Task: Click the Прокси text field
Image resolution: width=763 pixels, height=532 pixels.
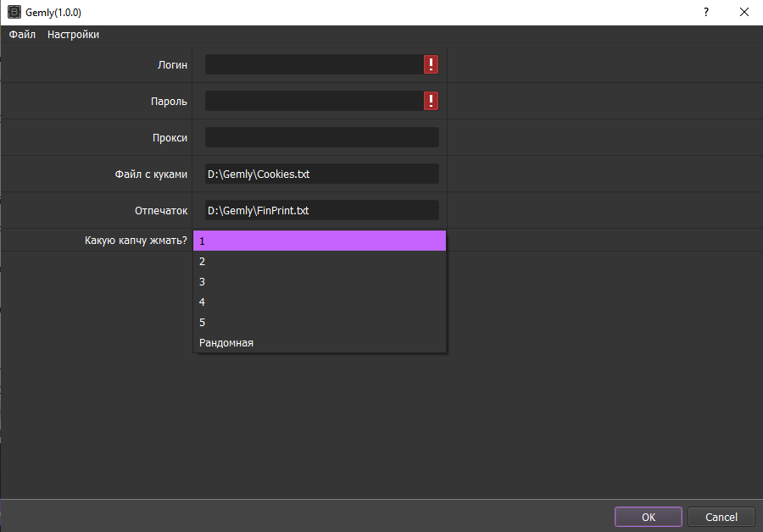Action: [321, 137]
